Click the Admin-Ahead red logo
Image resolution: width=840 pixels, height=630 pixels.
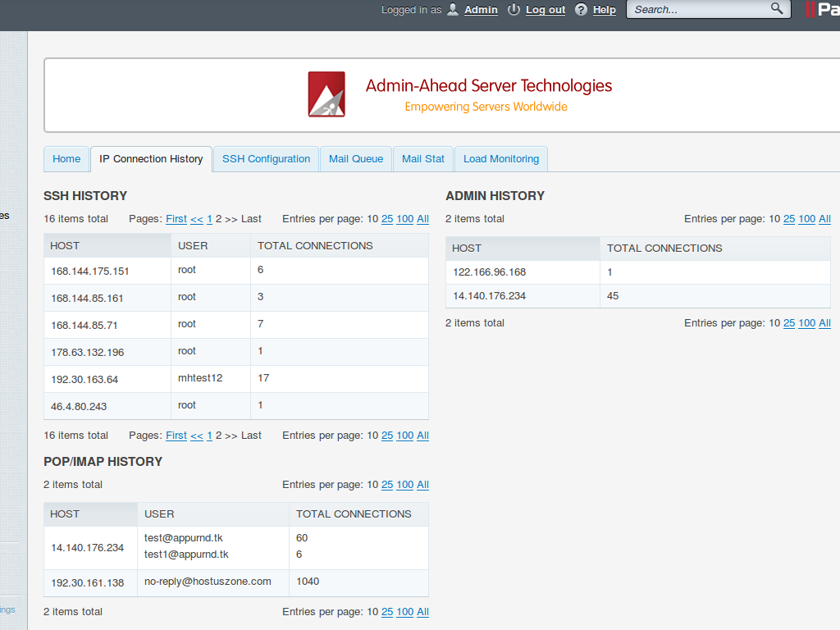click(x=326, y=94)
